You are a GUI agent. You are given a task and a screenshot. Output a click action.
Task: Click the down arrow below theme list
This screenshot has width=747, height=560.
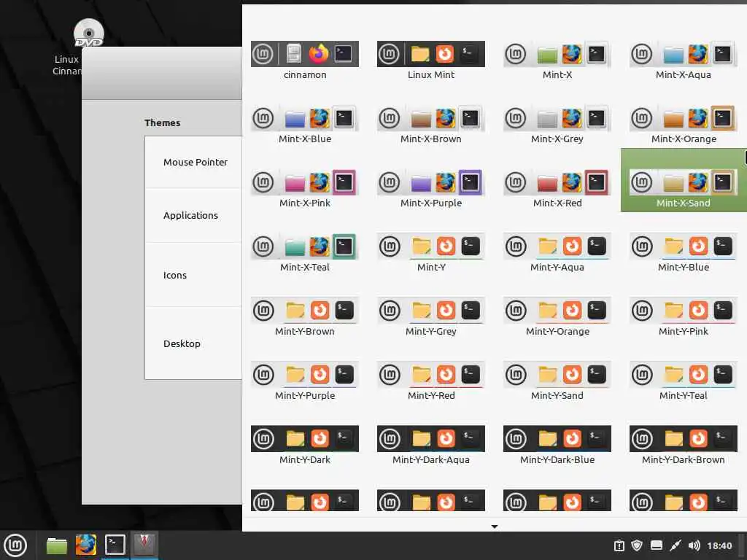pos(495,526)
